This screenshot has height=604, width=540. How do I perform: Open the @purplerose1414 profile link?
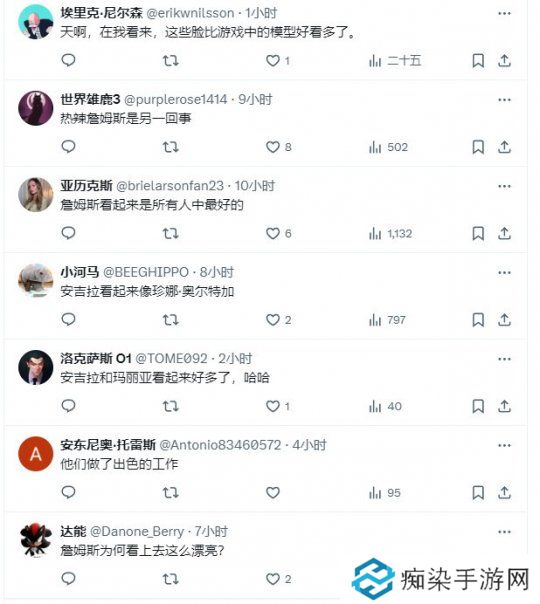coord(176,100)
